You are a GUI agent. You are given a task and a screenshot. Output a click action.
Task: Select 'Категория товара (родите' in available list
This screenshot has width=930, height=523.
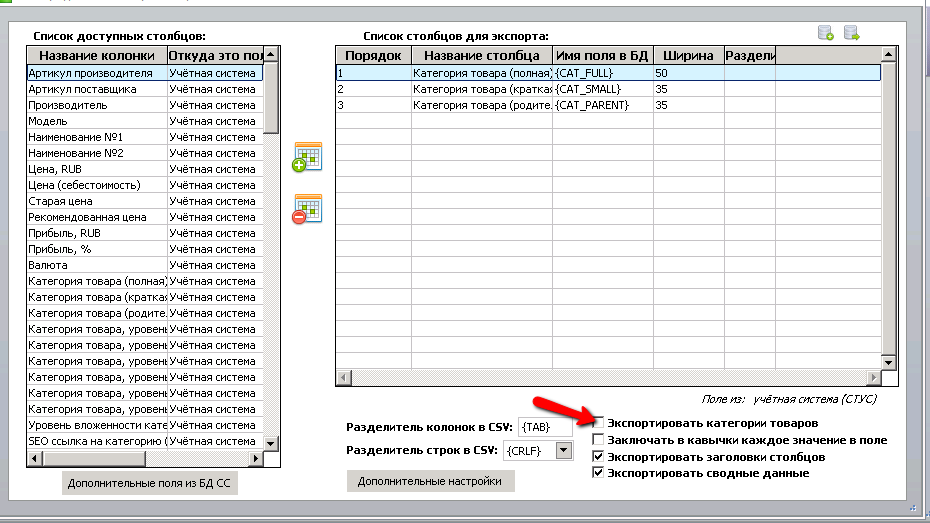[x=145, y=313]
